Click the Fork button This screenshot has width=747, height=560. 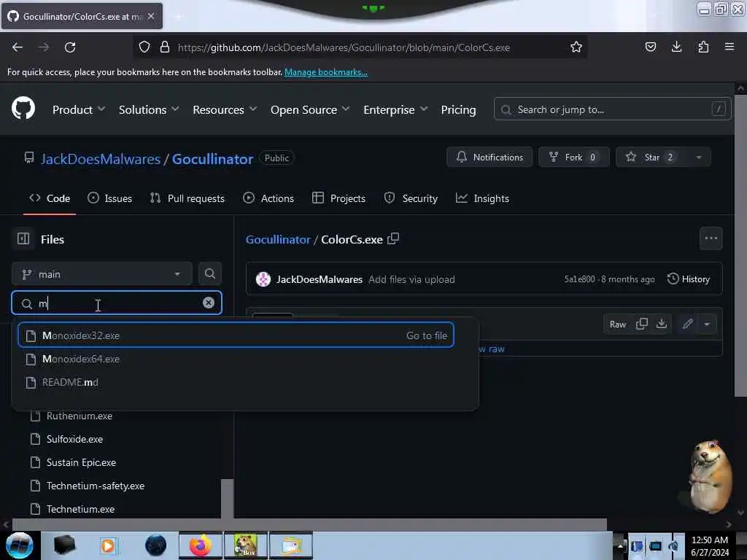click(573, 157)
